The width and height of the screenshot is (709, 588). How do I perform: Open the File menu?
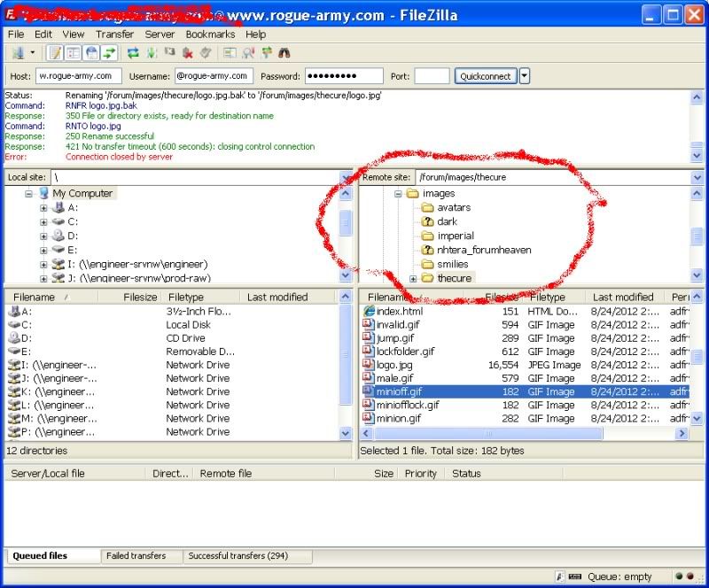pyautogui.click(x=16, y=35)
